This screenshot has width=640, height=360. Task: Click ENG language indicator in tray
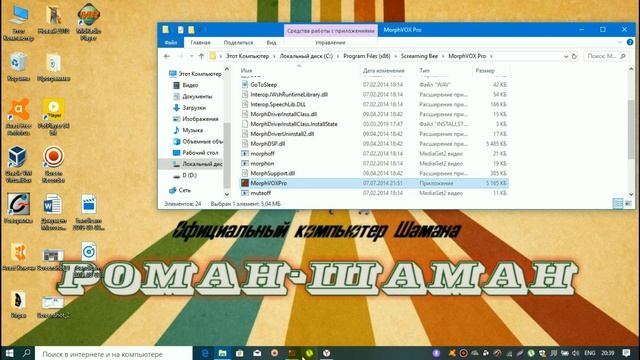(x=590, y=353)
